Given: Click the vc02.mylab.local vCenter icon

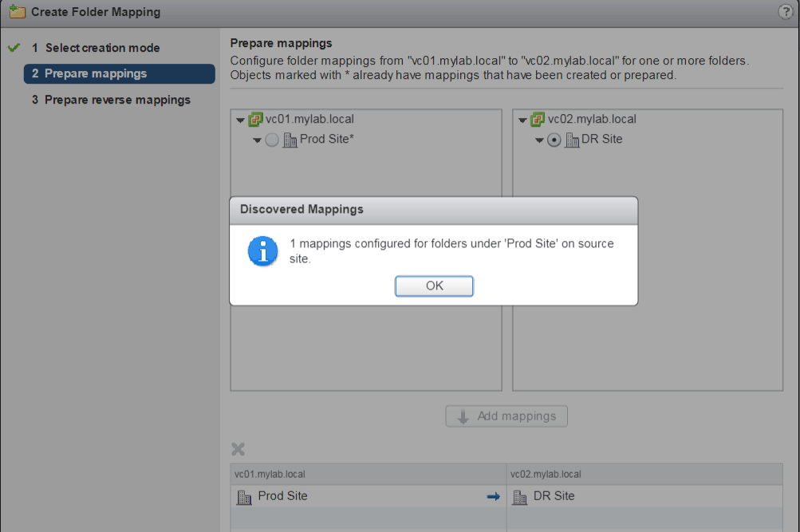Looking at the screenshot, I should click(x=538, y=120).
